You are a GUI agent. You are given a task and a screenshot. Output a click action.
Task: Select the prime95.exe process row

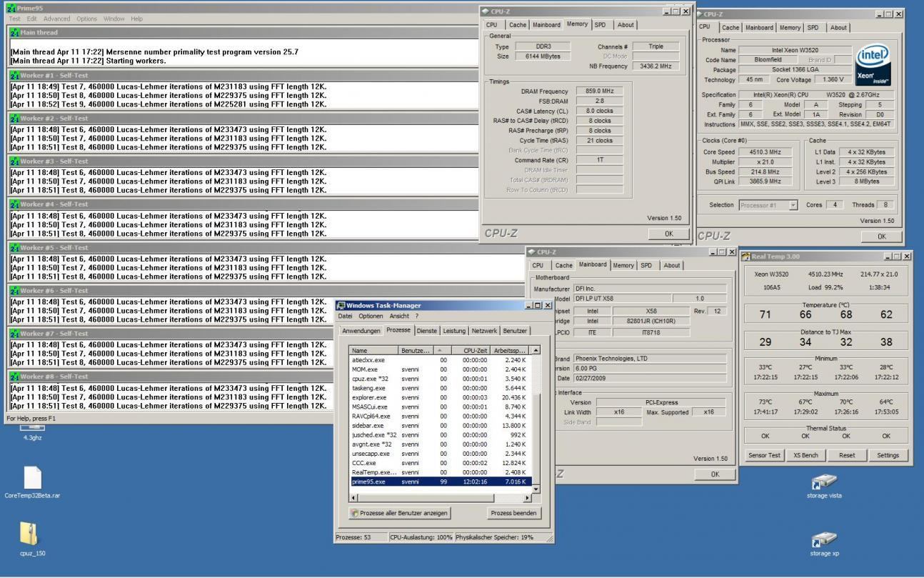(440, 482)
